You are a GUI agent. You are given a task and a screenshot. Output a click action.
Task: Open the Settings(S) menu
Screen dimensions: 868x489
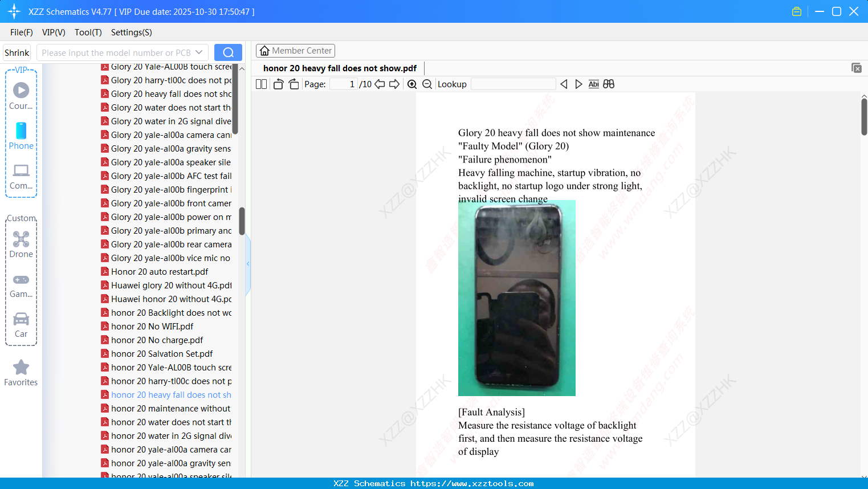tap(132, 32)
